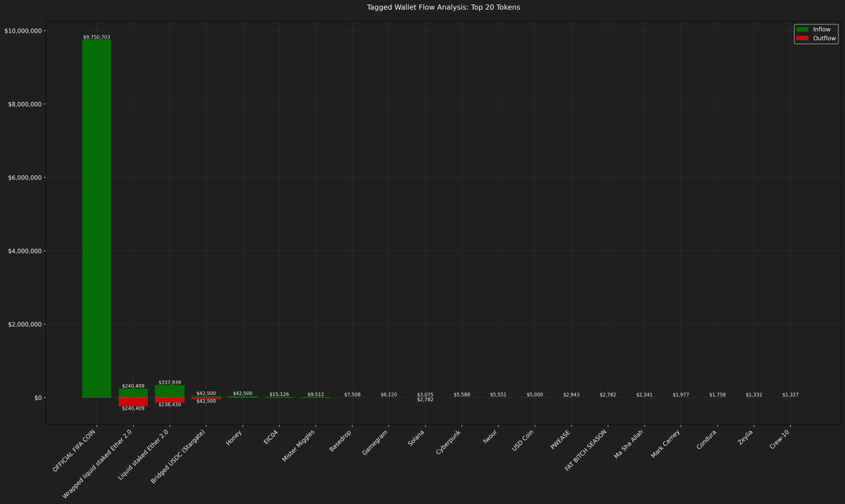Click the green inflow bar above $138,430
The width and height of the screenshot is (845, 504).
point(170,391)
